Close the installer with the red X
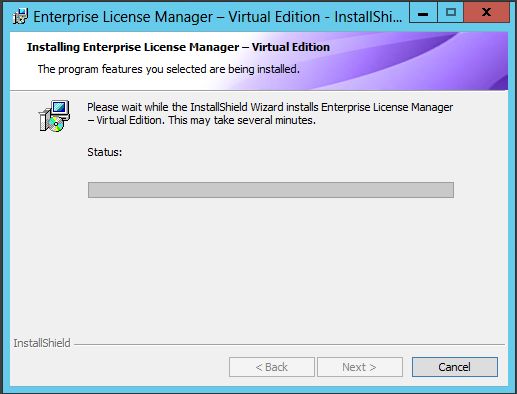517x394 pixels. (x=486, y=13)
